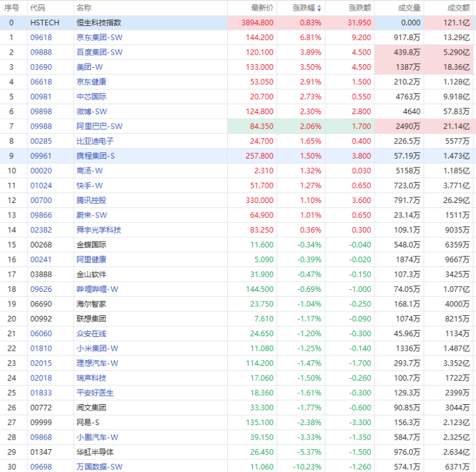Click 华虹半导体 change -5.37%
This screenshot has width=476, height=472.
click(x=309, y=452)
